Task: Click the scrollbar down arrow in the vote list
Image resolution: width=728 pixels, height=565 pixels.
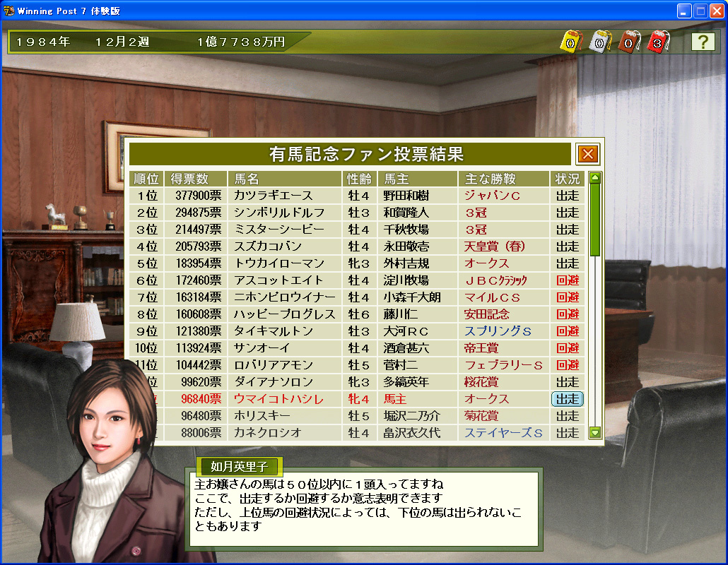Action: click(594, 433)
